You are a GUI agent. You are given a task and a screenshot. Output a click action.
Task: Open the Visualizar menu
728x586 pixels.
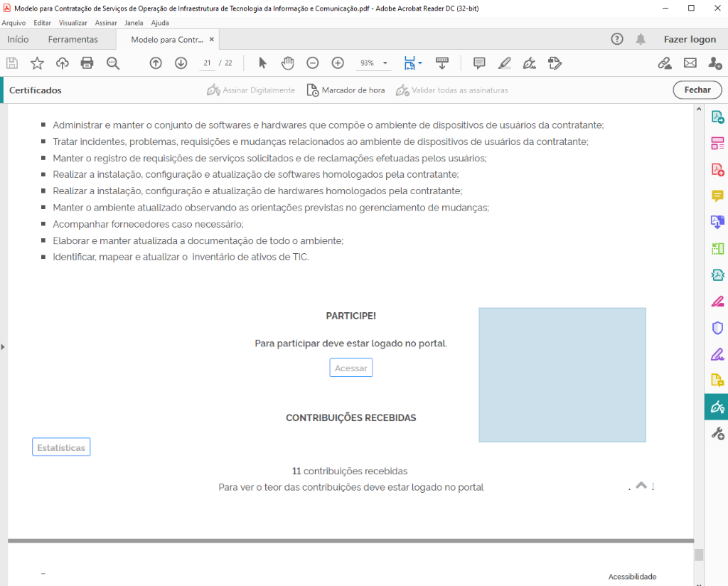pyautogui.click(x=73, y=23)
